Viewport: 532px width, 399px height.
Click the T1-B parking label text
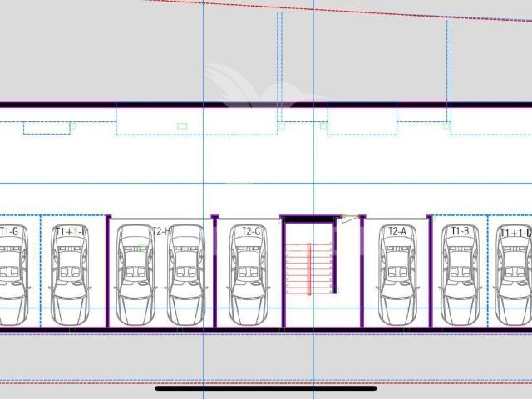(460, 231)
